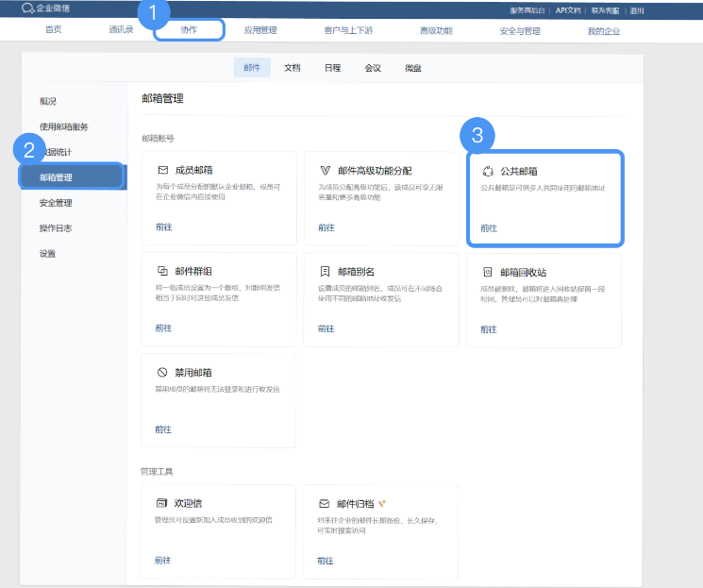Open the 高级功能 navigation tab

436,30
